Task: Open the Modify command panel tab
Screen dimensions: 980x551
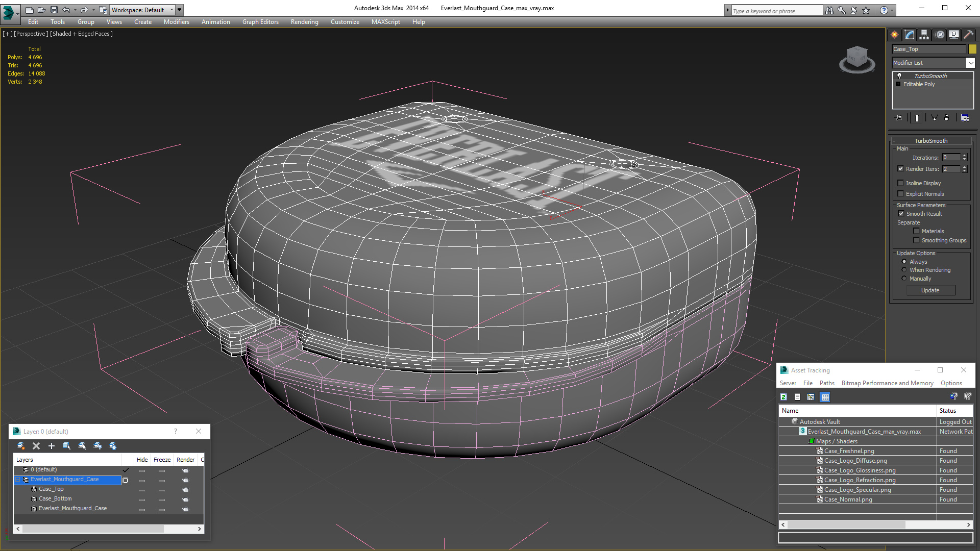Action: [x=910, y=35]
